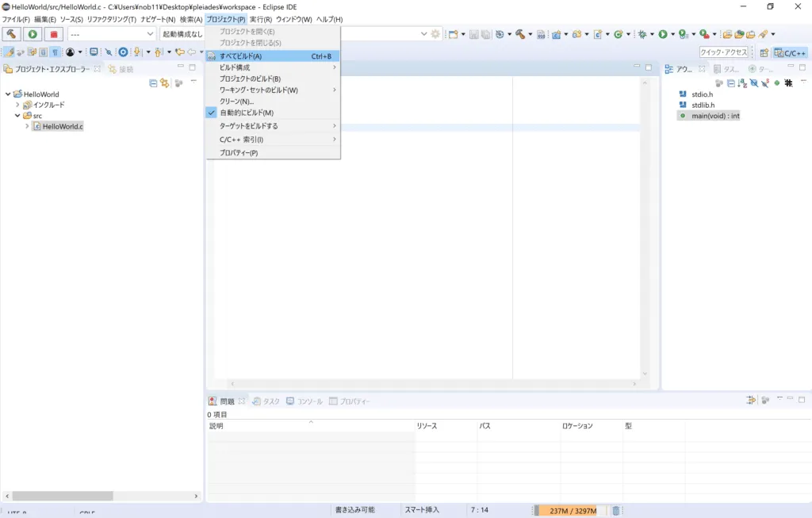Collapse the HelloWorld project node
The height and width of the screenshot is (518, 812).
coord(8,94)
